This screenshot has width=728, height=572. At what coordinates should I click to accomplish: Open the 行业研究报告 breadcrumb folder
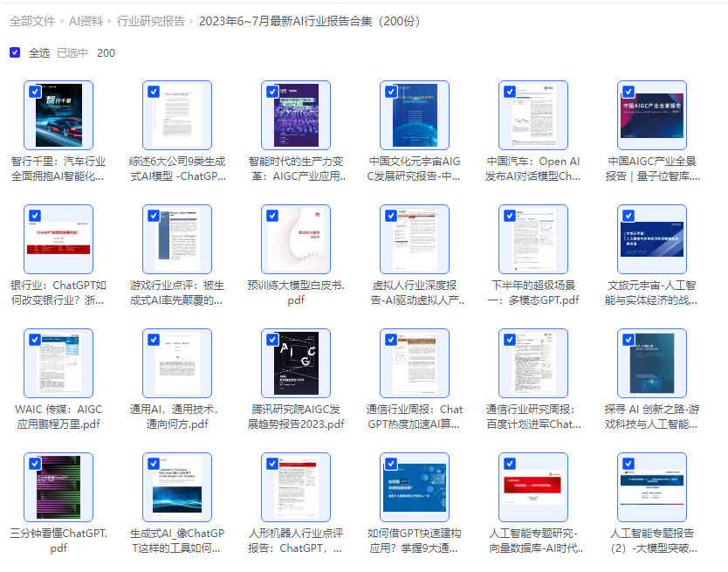click(x=150, y=21)
